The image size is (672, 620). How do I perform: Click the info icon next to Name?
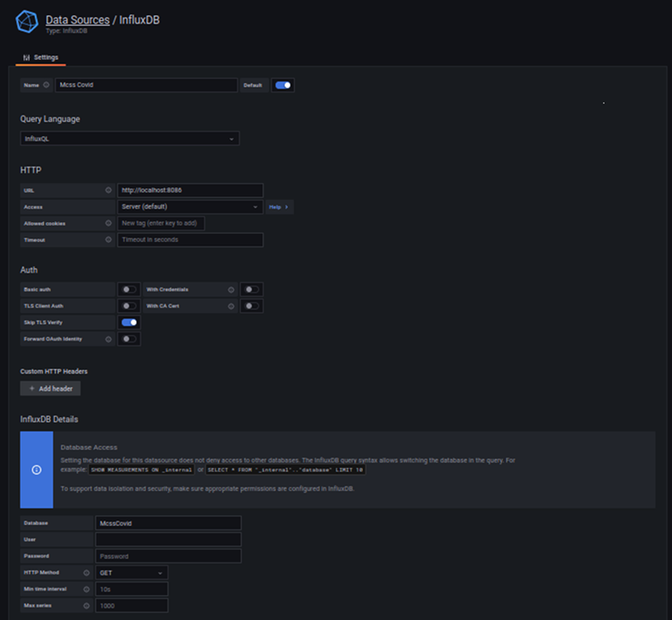(47, 85)
